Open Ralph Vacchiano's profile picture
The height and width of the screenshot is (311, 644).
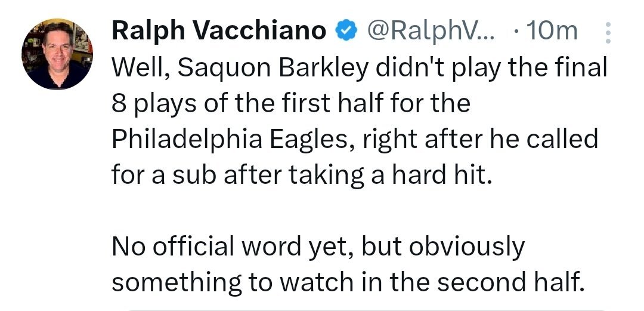click(x=58, y=54)
